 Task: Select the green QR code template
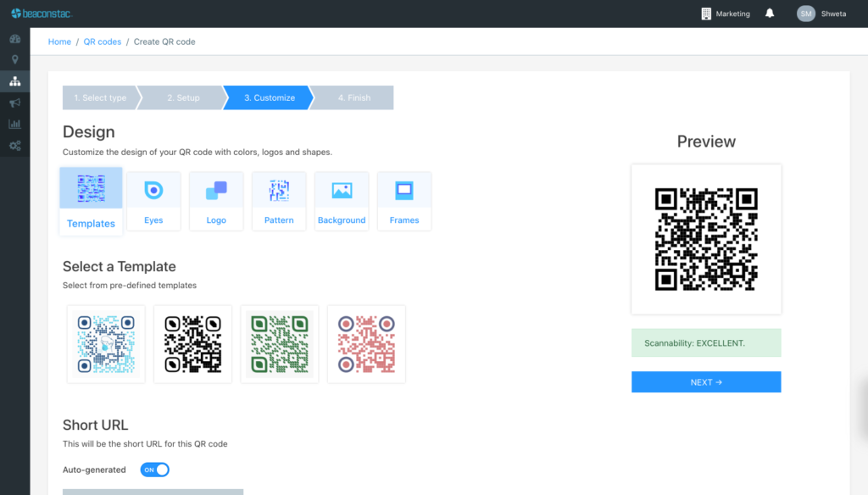(x=279, y=344)
